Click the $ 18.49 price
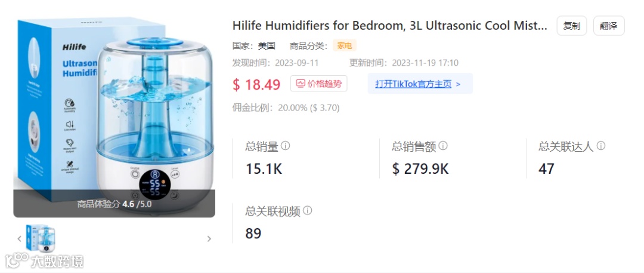This screenshot has height=273, width=644. tap(256, 84)
